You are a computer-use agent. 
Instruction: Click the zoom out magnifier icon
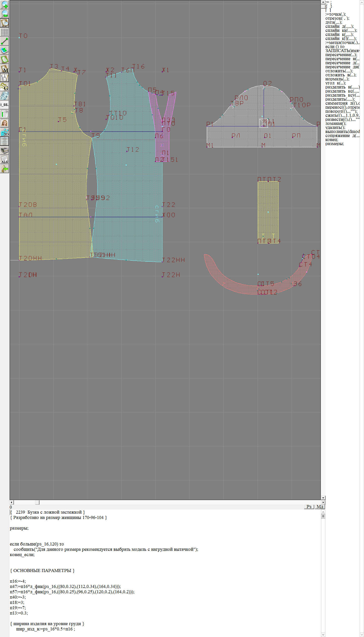click(5, 14)
